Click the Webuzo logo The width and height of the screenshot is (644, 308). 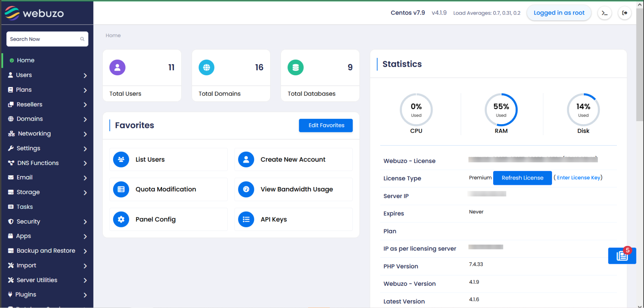pyautogui.click(x=34, y=13)
